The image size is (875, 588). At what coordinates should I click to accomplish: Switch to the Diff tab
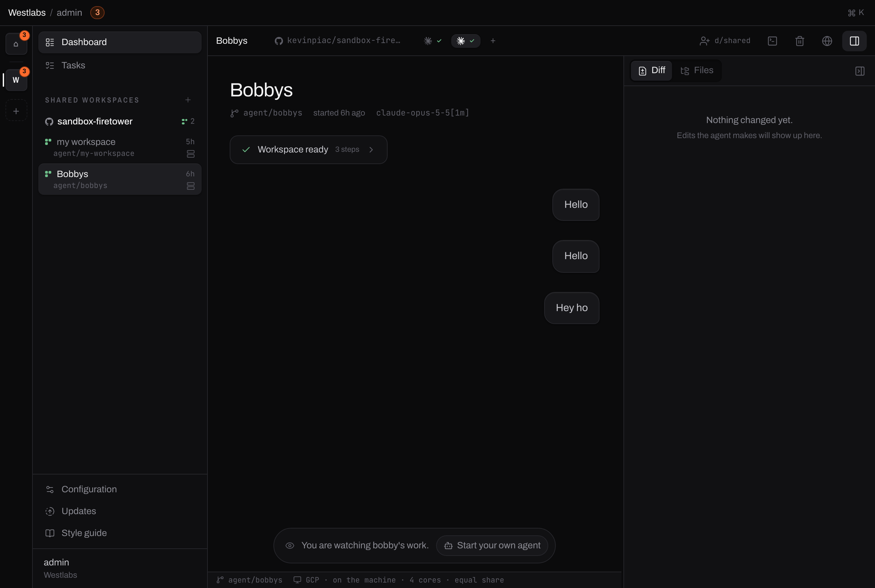tap(651, 70)
